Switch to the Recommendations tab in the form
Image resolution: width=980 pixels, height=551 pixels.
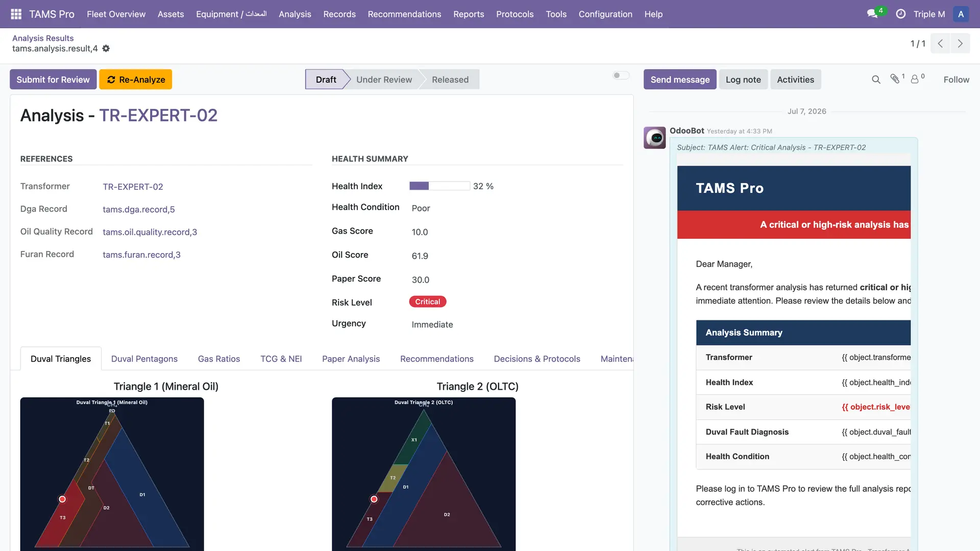(x=437, y=359)
